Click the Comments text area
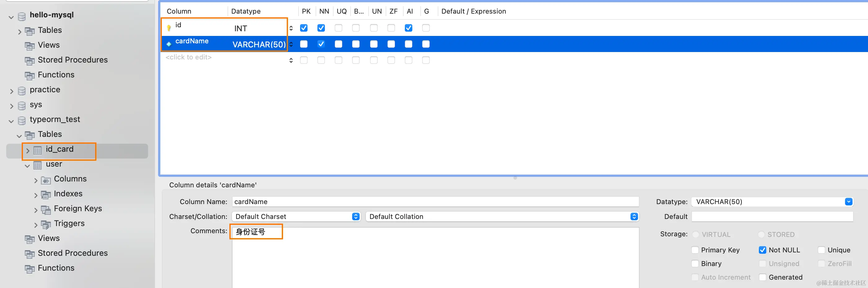 pyautogui.click(x=435, y=258)
